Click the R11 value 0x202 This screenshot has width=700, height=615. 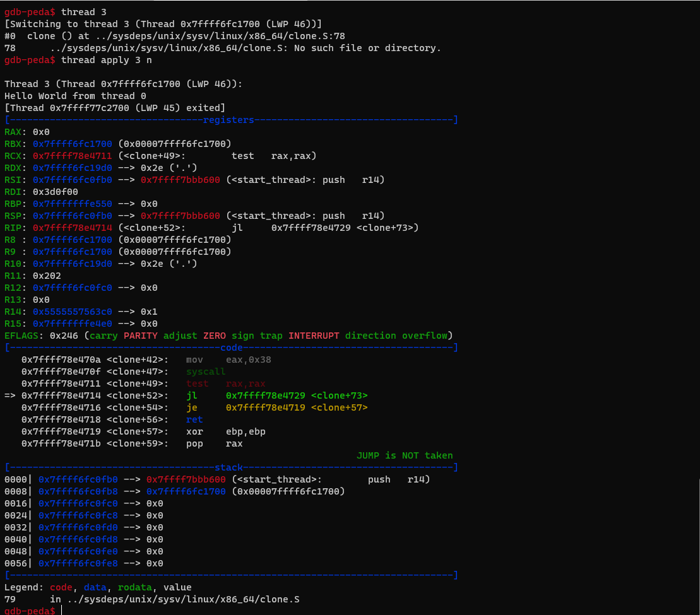click(47, 276)
